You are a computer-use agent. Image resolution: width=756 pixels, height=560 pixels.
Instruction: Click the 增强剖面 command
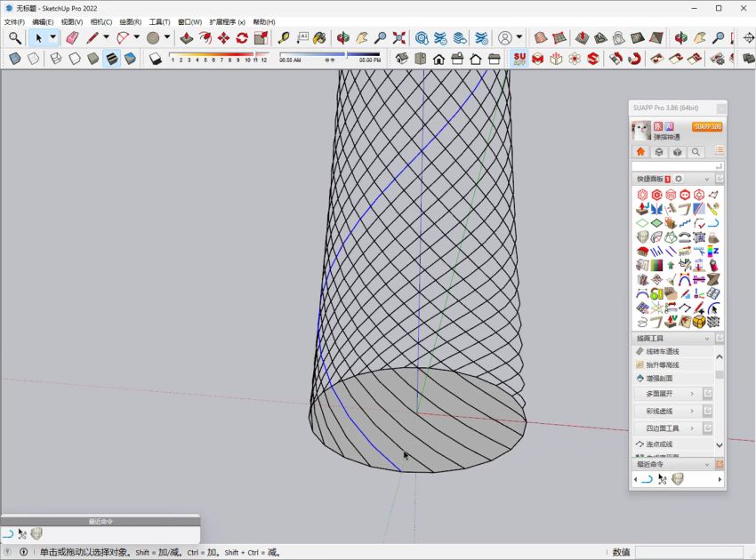point(658,379)
